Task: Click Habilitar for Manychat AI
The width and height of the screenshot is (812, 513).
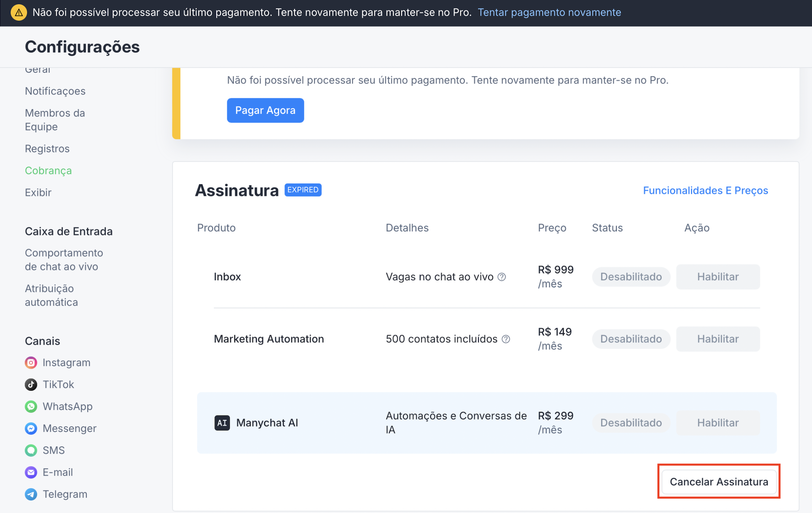Action: (x=718, y=423)
